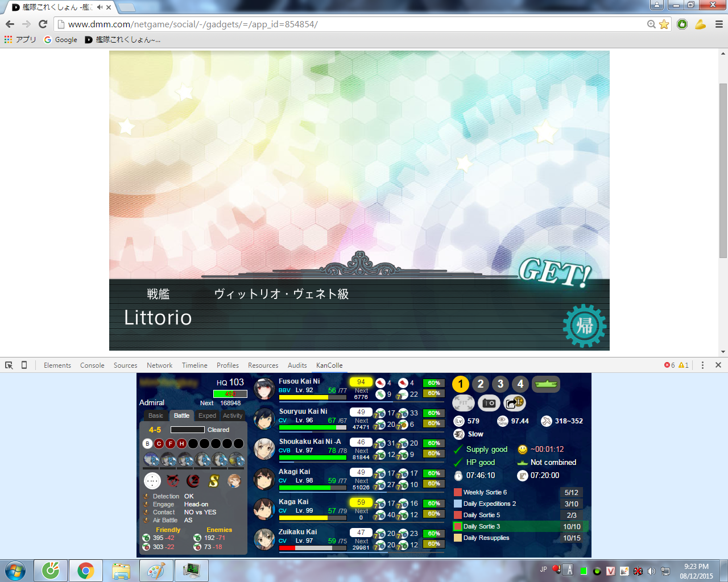Select fleet 2 button
728x582 pixels.
pos(481,384)
